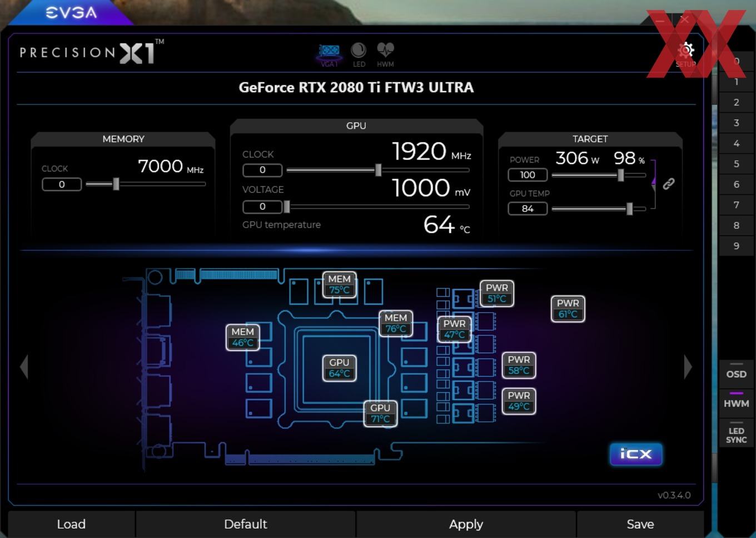Click the GPU temp target slider handle
The height and width of the screenshot is (538, 756).
[630, 209]
